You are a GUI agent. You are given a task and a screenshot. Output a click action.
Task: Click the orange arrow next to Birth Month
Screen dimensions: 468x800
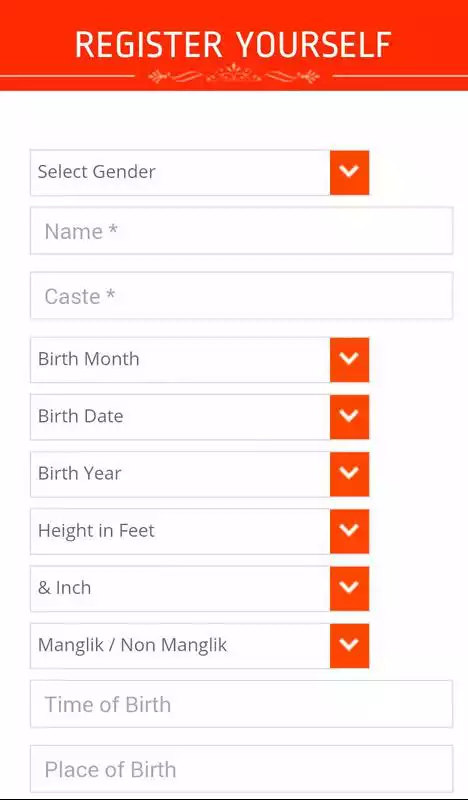pyautogui.click(x=349, y=360)
